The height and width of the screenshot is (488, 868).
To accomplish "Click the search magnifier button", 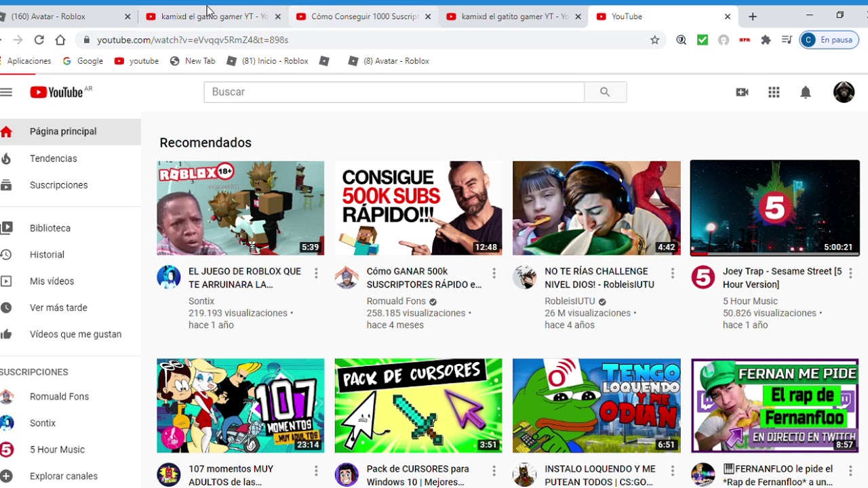I will [605, 92].
